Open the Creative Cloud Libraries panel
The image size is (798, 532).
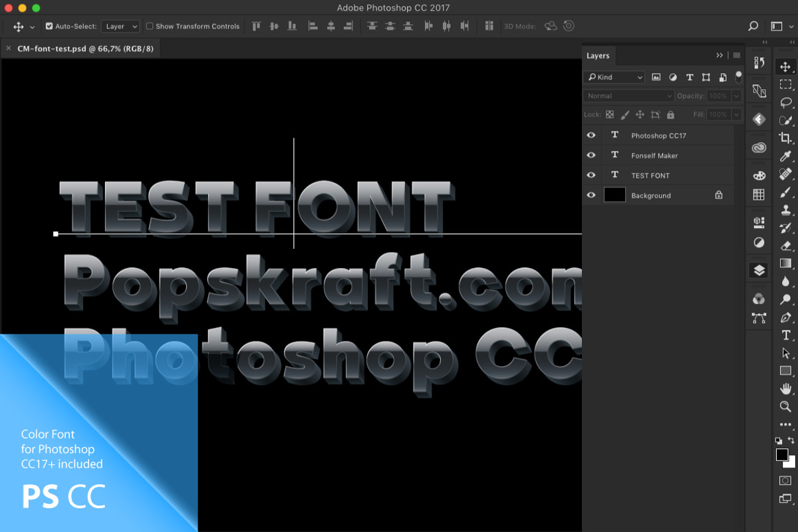click(x=759, y=148)
